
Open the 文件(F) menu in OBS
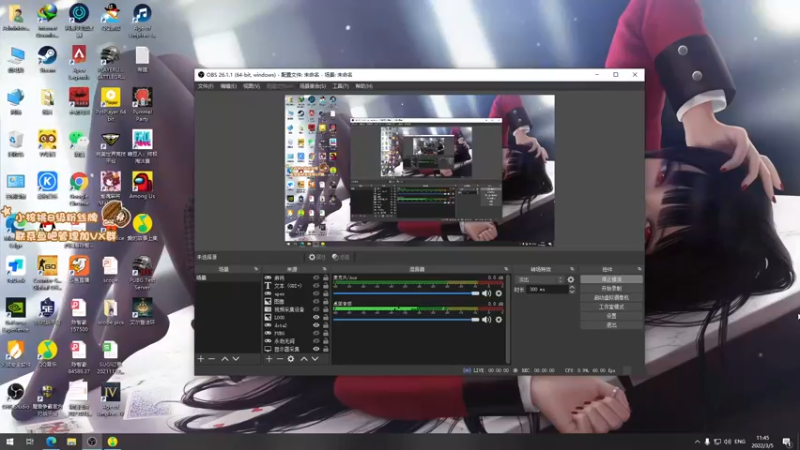206,86
